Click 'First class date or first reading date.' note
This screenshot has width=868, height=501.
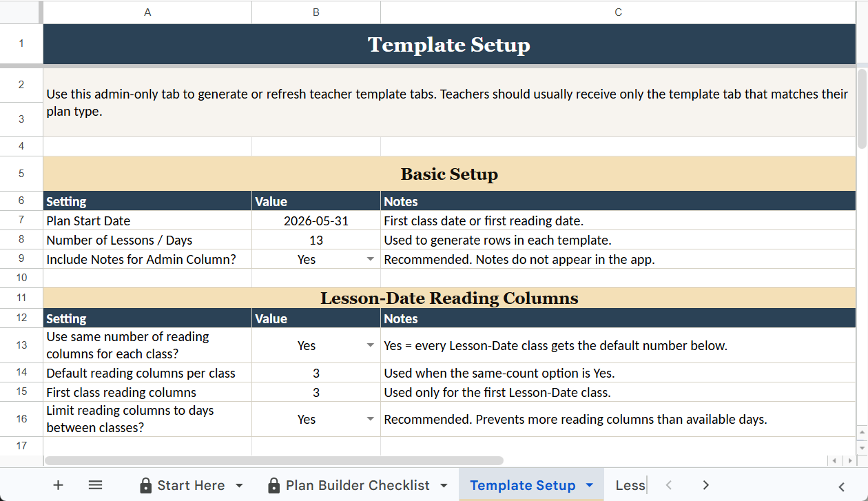pyautogui.click(x=618, y=221)
